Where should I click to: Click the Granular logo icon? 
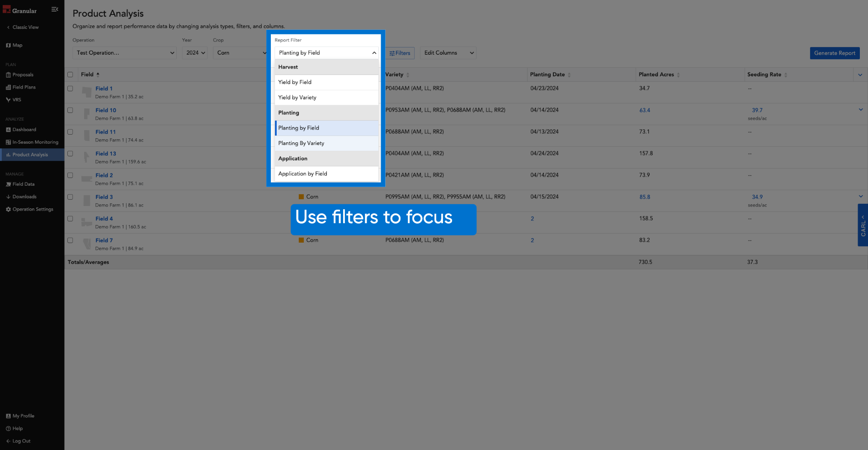(x=6, y=9)
